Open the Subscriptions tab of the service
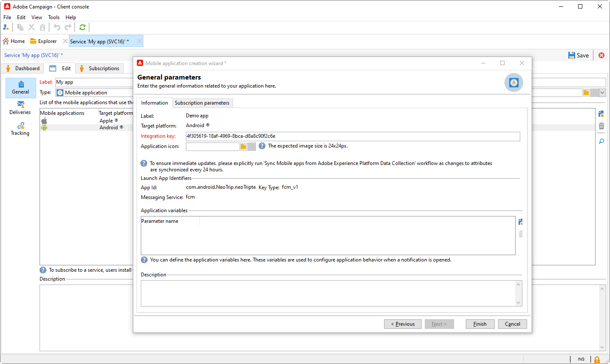The height and width of the screenshot is (364, 610). tap(100, 68)
